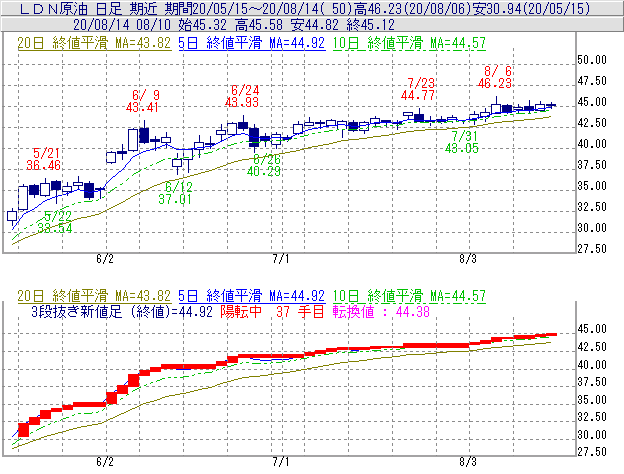Select the 8/6 46.23 high label
This screenshot has width=624, height=474.
pos(495,77)
